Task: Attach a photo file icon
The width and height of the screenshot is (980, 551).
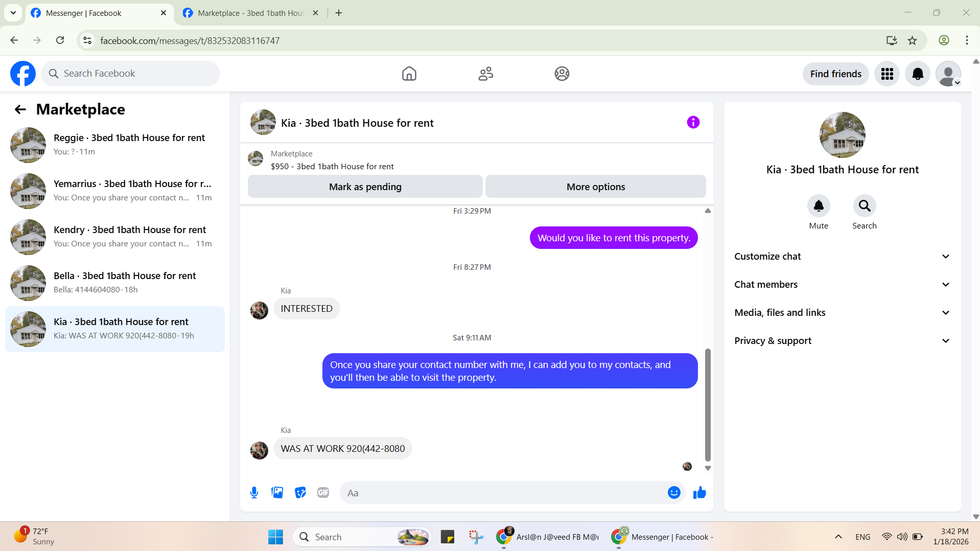Action: (277, 493)
